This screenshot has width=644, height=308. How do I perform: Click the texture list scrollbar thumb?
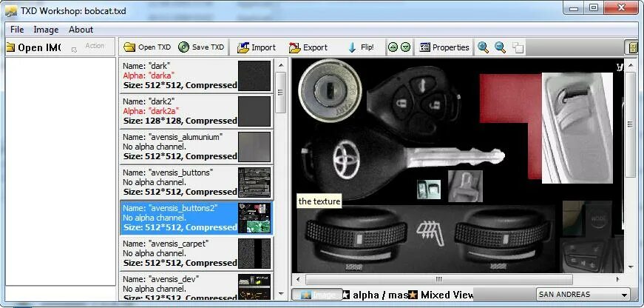[x=281, y=93]
